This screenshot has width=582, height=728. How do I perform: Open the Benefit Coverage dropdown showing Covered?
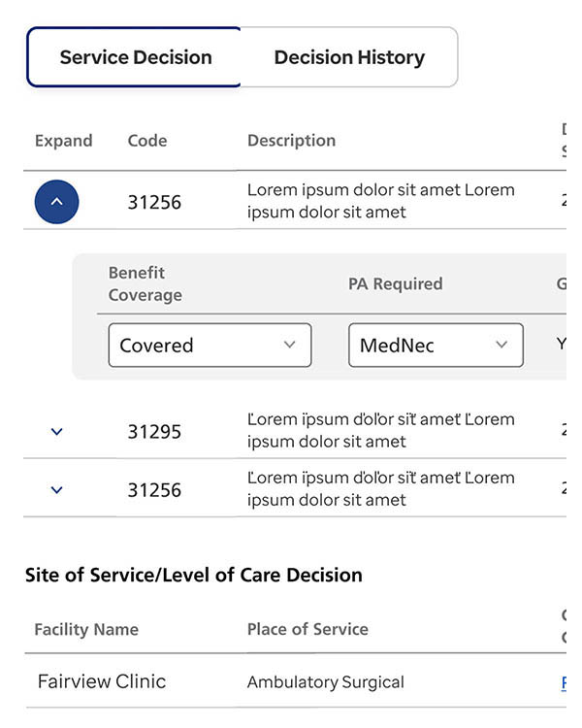[x=210, y=346]
